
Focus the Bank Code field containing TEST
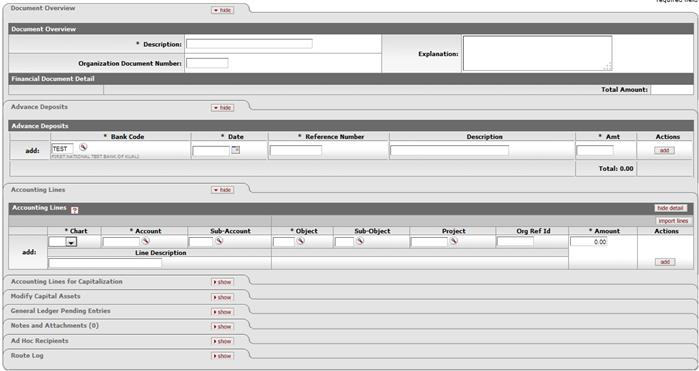(62, 148)
